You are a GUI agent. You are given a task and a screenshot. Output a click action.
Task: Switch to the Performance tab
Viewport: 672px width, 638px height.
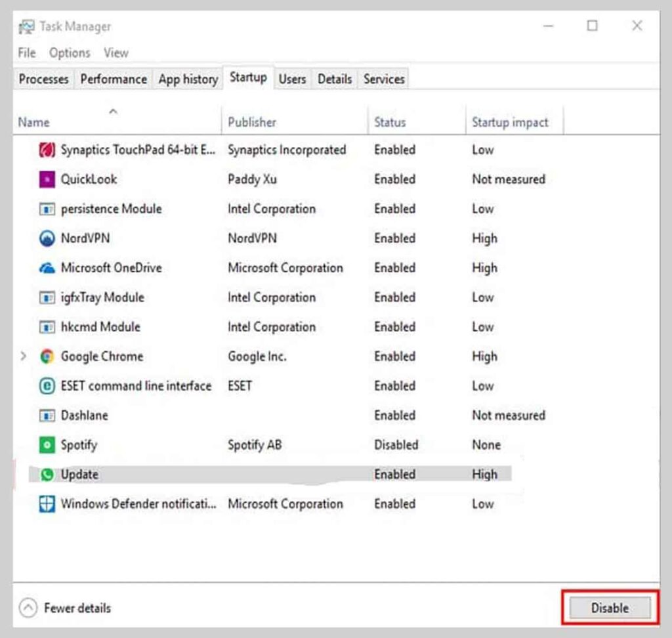(113, 79)
